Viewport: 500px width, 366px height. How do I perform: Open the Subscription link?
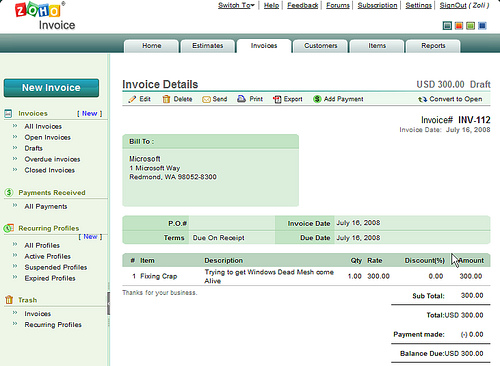(377, 5)
